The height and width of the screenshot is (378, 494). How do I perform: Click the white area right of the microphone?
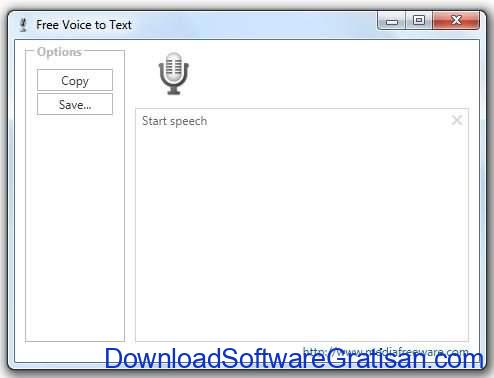click(x=330, y=73)
